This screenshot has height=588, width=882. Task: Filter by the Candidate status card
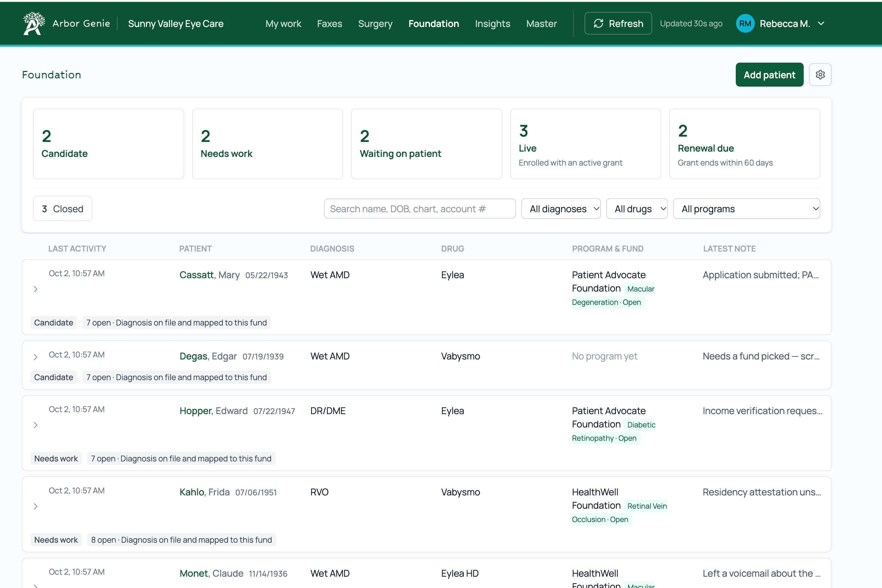coord(108,144)
